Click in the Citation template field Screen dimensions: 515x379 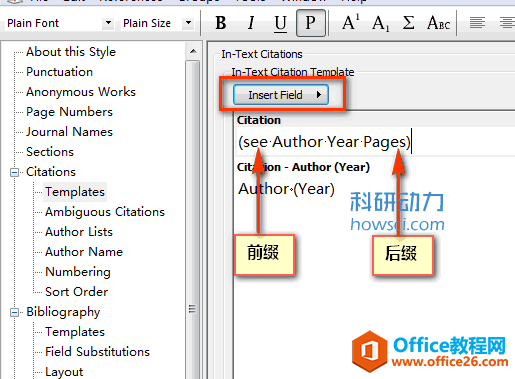(x=375, y=142)
